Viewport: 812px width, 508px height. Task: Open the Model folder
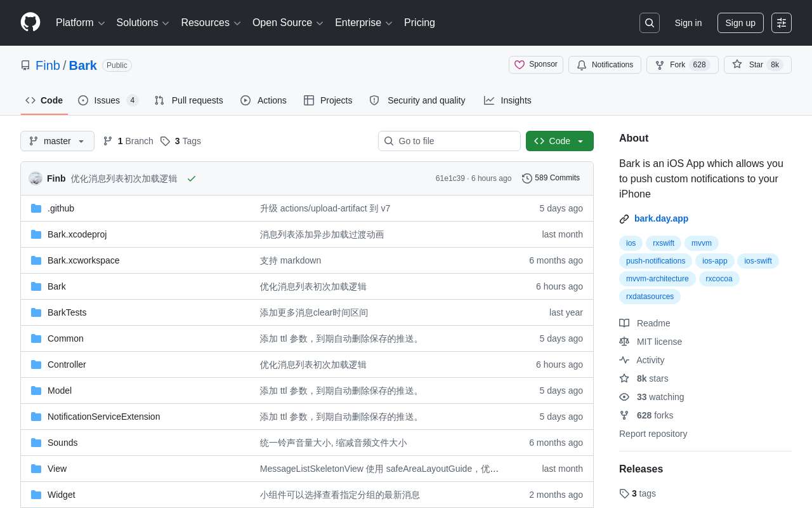60,391
